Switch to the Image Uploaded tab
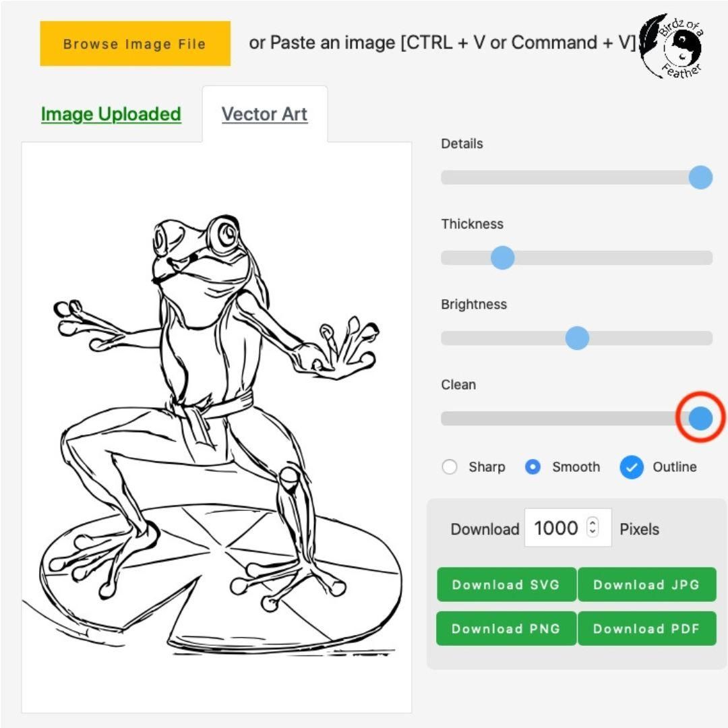 (x=111, y=115)
